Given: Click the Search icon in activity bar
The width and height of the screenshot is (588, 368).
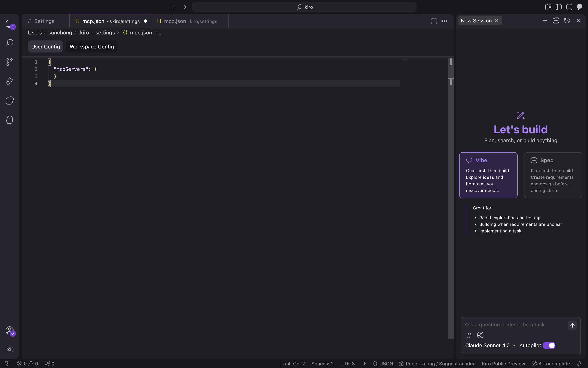Looking at the screenshot, I should [9, 43].
